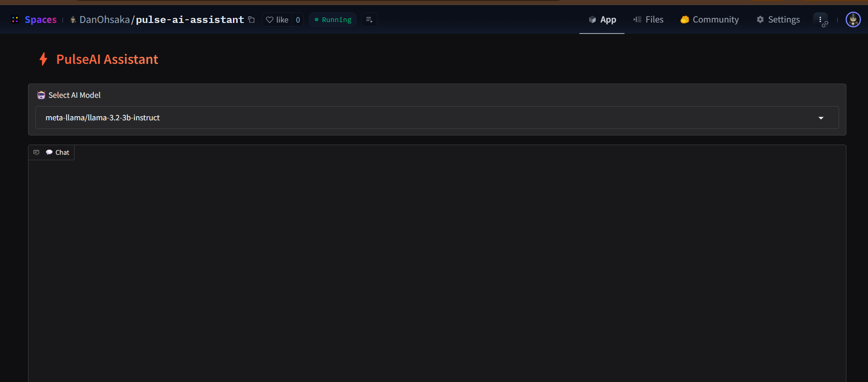Open the logs icon beside Running
Image resolution: width=868 pixels, height=382 pixels.
(369, 19)
